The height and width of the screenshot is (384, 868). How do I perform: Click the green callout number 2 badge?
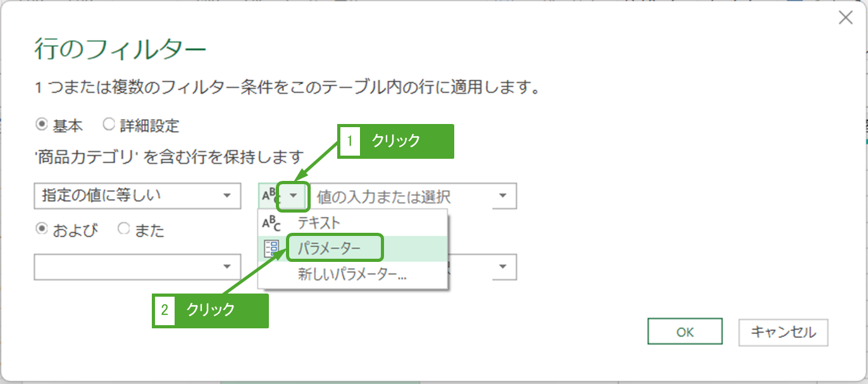pos(164,311)
